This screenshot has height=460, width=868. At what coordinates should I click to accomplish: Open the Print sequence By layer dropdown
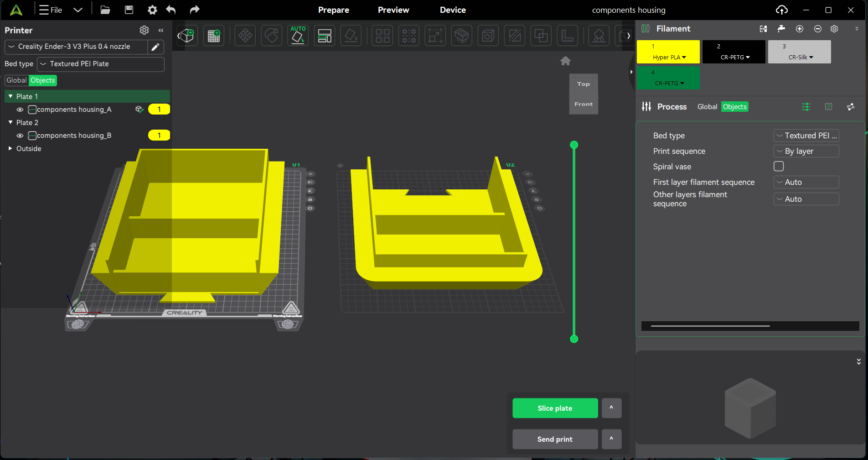click(806, 151)
